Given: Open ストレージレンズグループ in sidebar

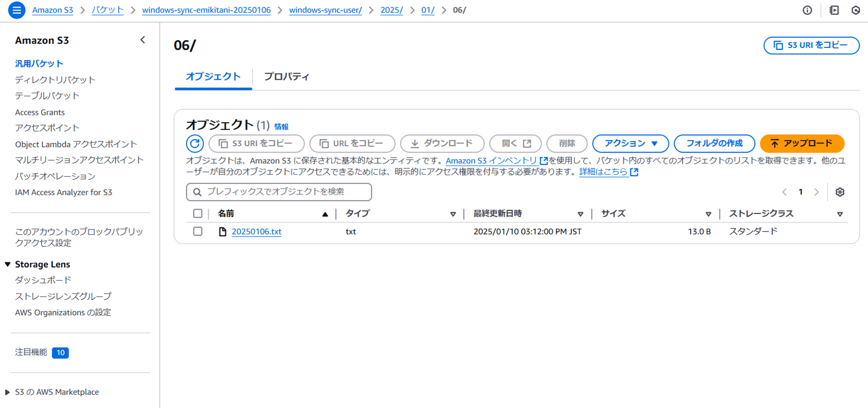Looking at the screenshot, I should pyautogui.click(x=63, y=297).
